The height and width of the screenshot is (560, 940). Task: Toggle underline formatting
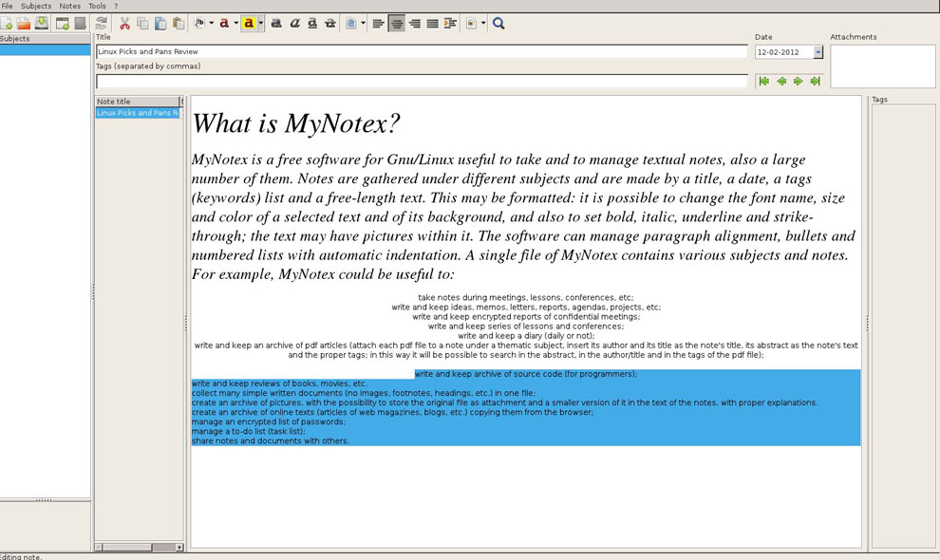[x=312, y=24]
